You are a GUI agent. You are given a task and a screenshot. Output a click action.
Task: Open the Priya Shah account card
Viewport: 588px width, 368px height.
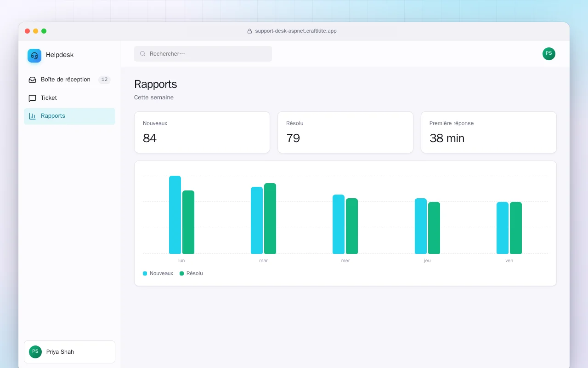tap(69, 352)
